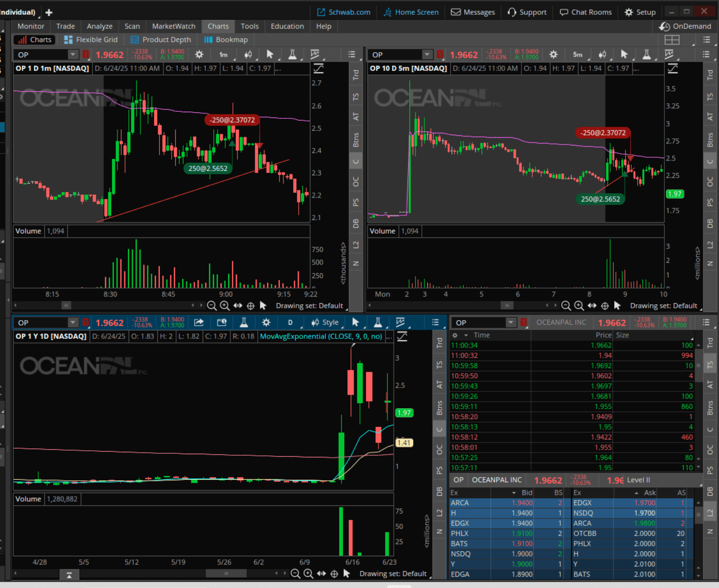Go to Home Screen
Viewport: 719px width, 588px height.
point(411,12)
